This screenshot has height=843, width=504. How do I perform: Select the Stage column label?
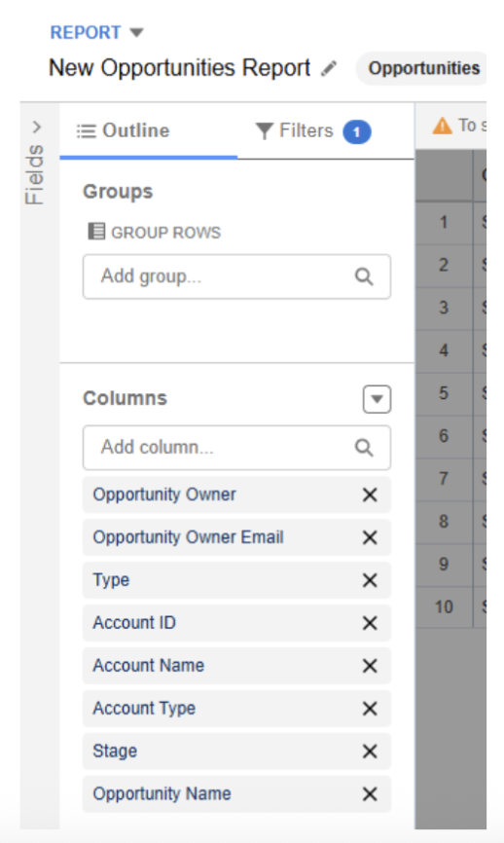[x=115, y=751]
